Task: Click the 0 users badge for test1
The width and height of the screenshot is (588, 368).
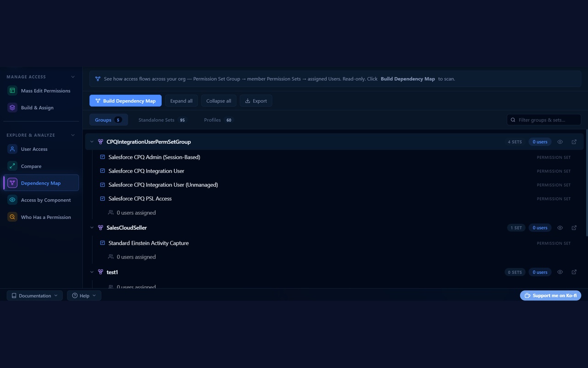Action: (540, 272)
